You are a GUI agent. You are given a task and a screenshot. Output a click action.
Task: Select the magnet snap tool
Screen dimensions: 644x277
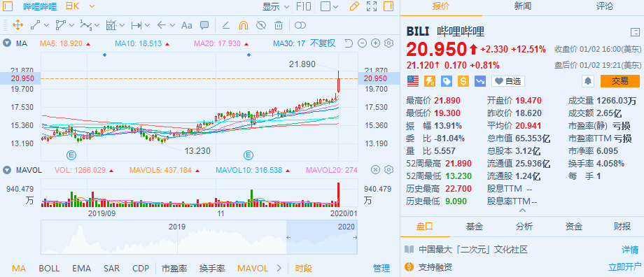point(243,25)
